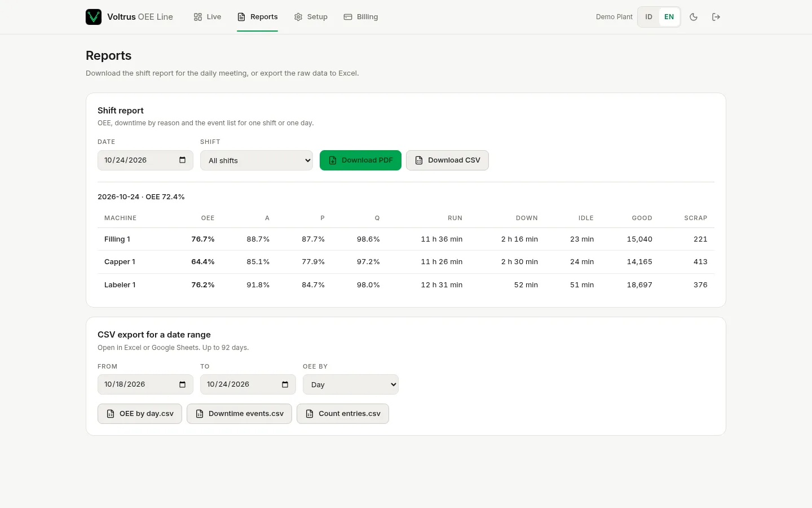Export Count entries.csv
This screenshot has height=508, width=812.
coord(343,414)
